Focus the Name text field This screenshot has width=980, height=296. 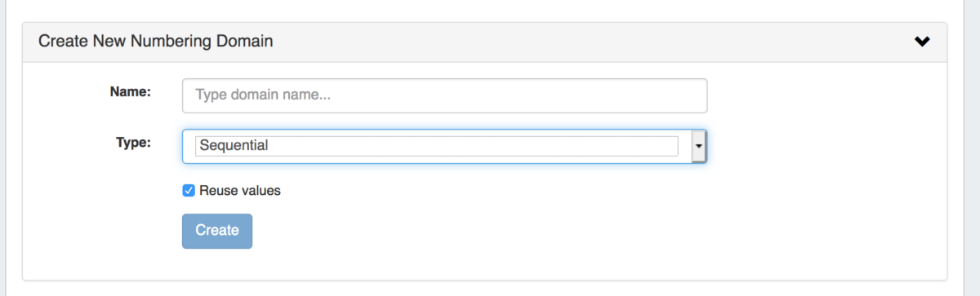click(x=444, y=95)
